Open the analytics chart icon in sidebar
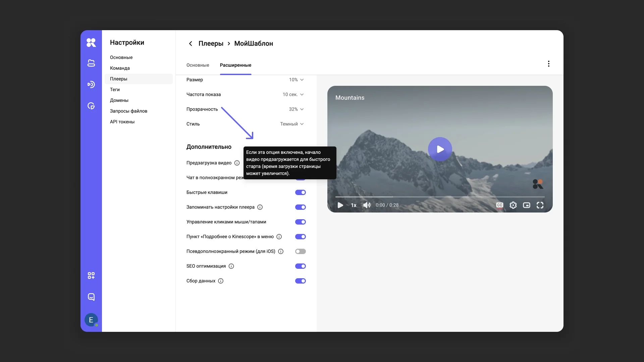 pyautogui.click(x=91, y=106)
